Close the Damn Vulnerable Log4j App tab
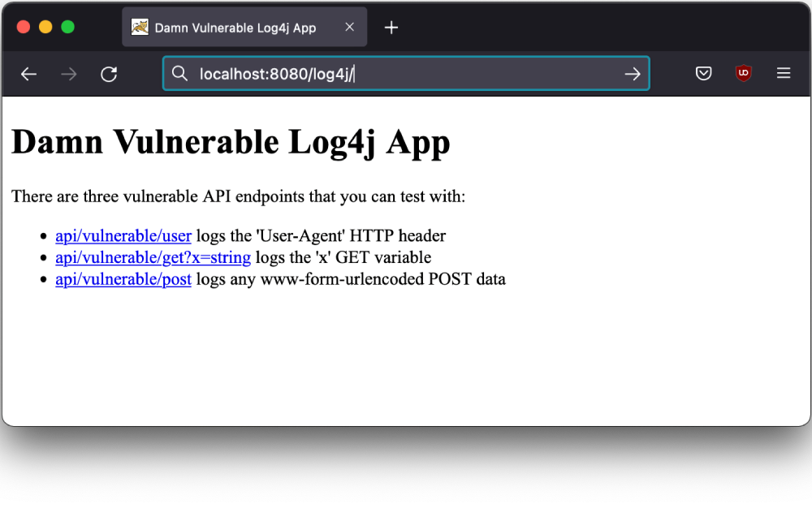This screenshot has height=508, width=812. coord(349,27)
